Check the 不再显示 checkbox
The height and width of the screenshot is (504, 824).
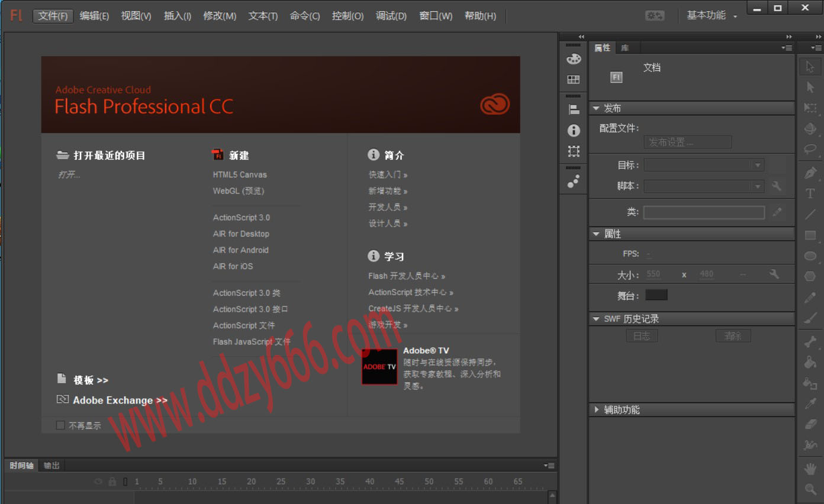click(60, 425)
